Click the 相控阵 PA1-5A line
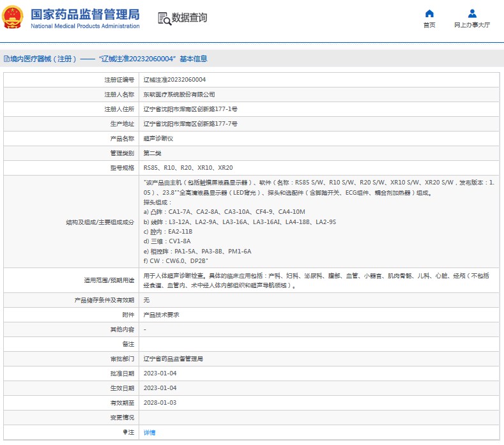The image size is (504, 445). point(197,252)
